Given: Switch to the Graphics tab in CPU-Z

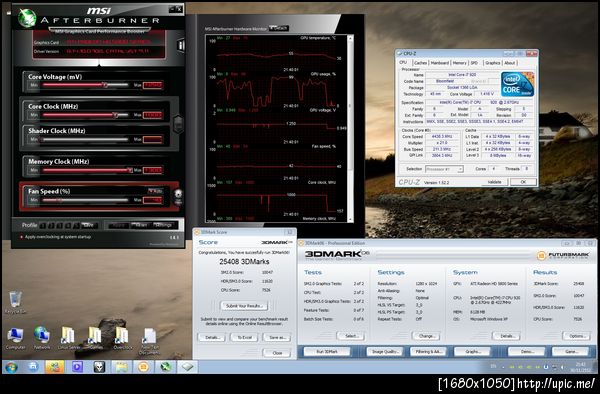Looking at the screenshot, I should pyautogui.click(x=492, y=63).
